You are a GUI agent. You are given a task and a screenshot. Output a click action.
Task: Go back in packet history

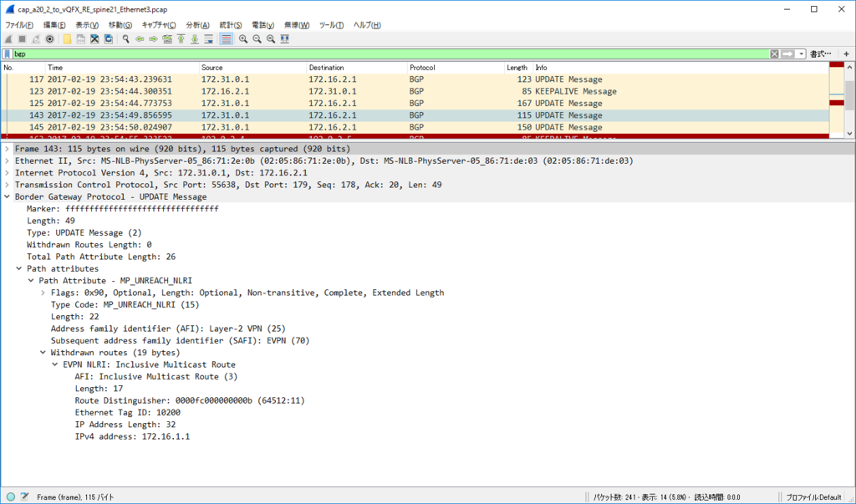(140, 38)
